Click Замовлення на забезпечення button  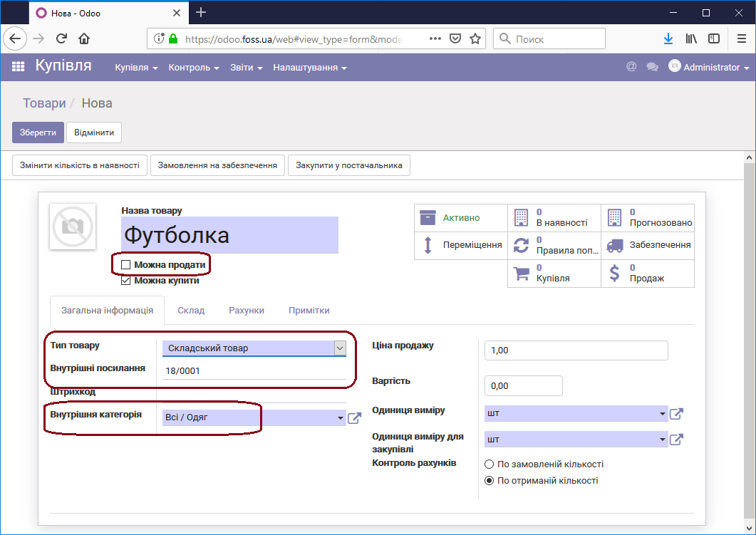tap(217, 165)
